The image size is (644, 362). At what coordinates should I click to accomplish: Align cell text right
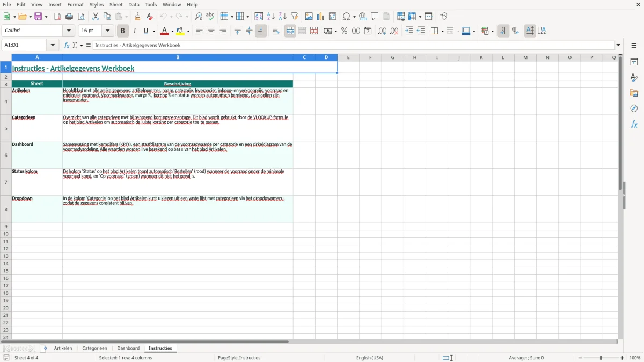(223, 31)
